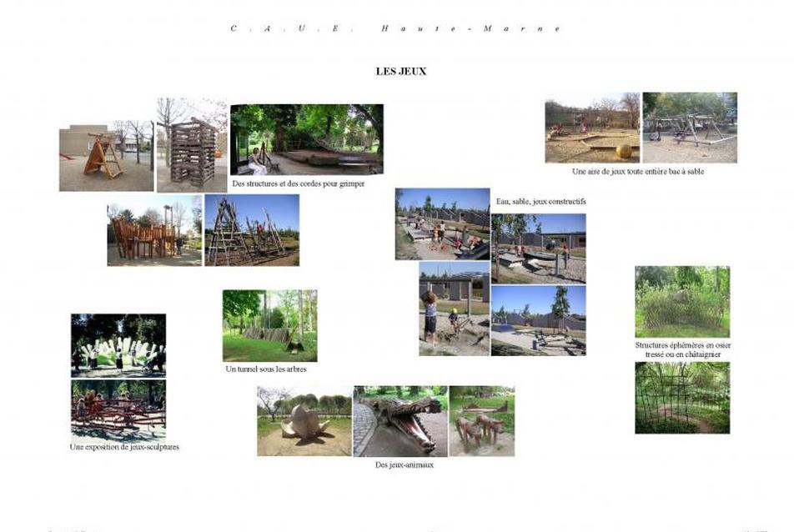Image resolution: width=794 pixels, height=532 pixels.
Task: Click the 'C.A.U.E. Haute-Marne' header text
Action: 395,29
